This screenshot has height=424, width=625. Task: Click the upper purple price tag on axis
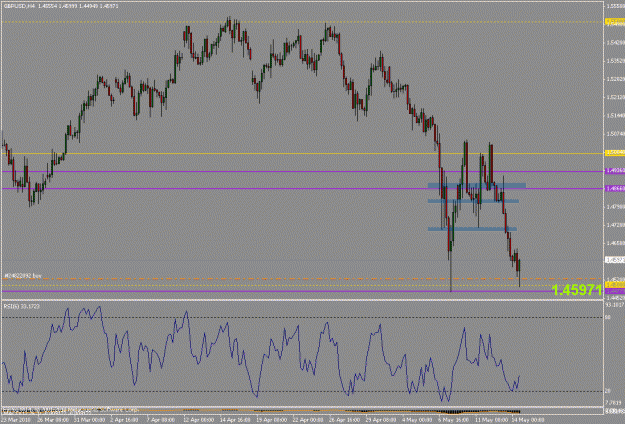click(615, 171)
